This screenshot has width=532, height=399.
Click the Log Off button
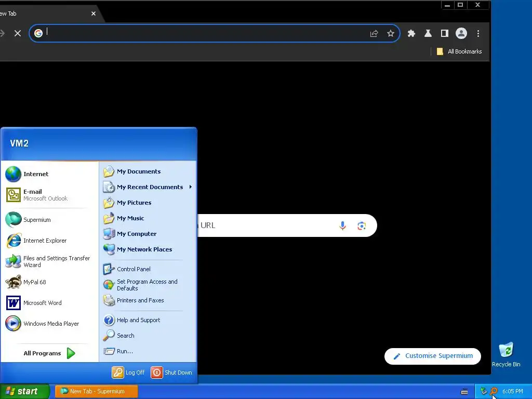(128, 373)
